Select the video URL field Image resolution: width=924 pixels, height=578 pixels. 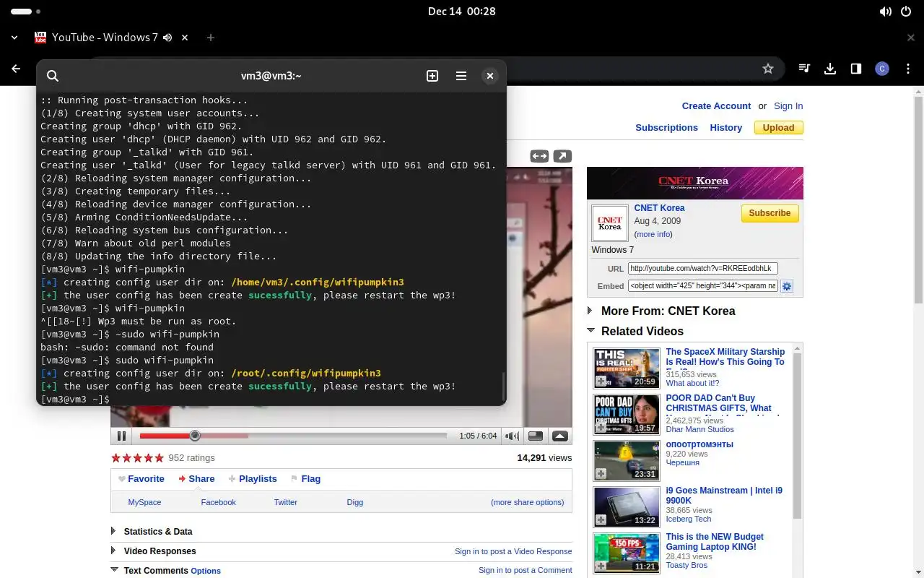pos(702,268)
